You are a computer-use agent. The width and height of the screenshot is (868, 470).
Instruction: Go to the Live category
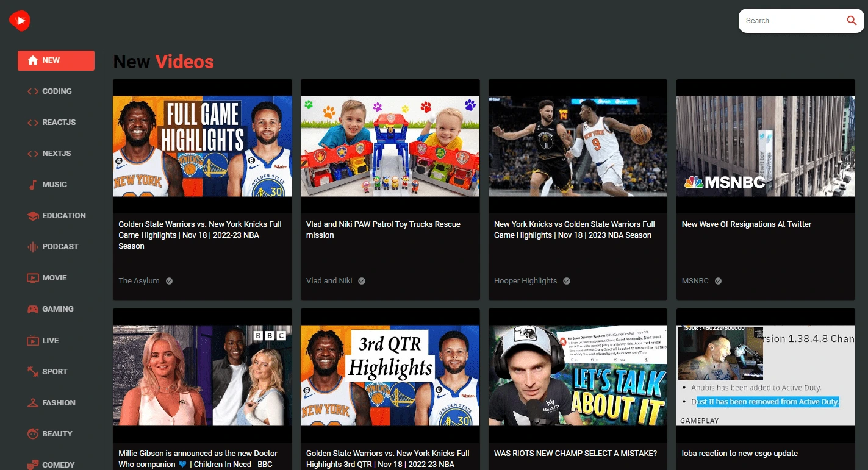pos(50,340)
